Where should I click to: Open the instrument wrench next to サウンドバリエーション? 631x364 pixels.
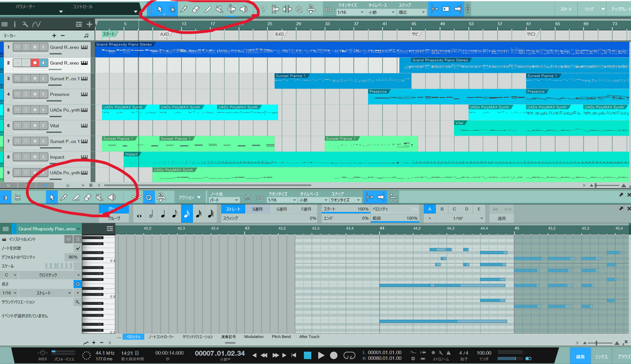click(77, 302)
